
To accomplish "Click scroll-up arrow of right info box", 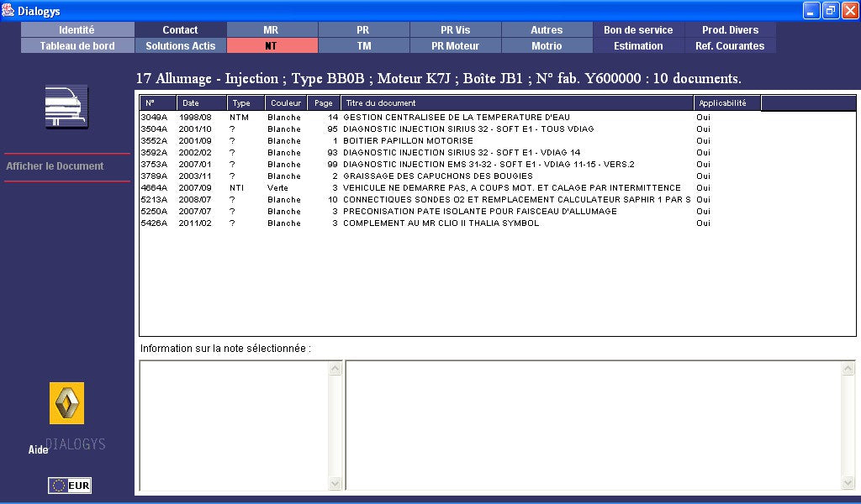I will [848, 369].
